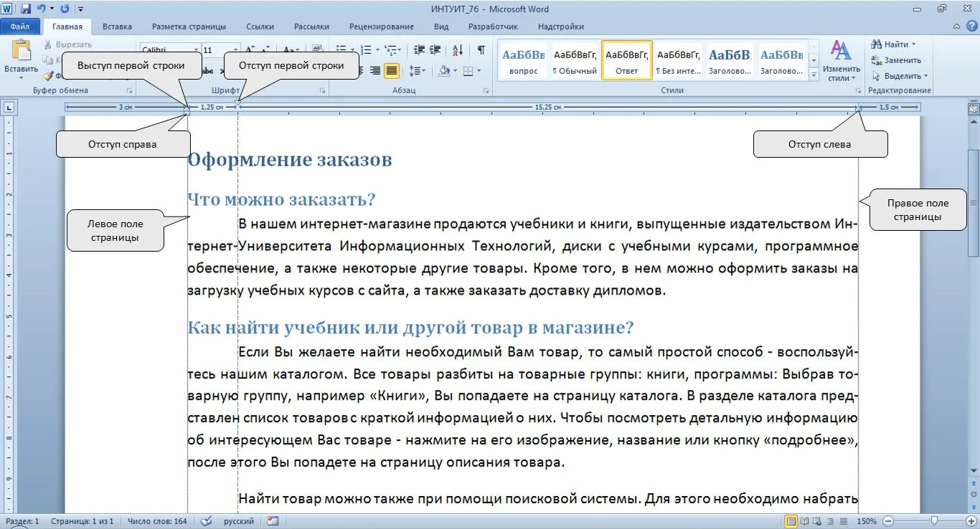Click the sort (АЯ) icon
The image size is (980, 529).
click(x=458, y=49)
